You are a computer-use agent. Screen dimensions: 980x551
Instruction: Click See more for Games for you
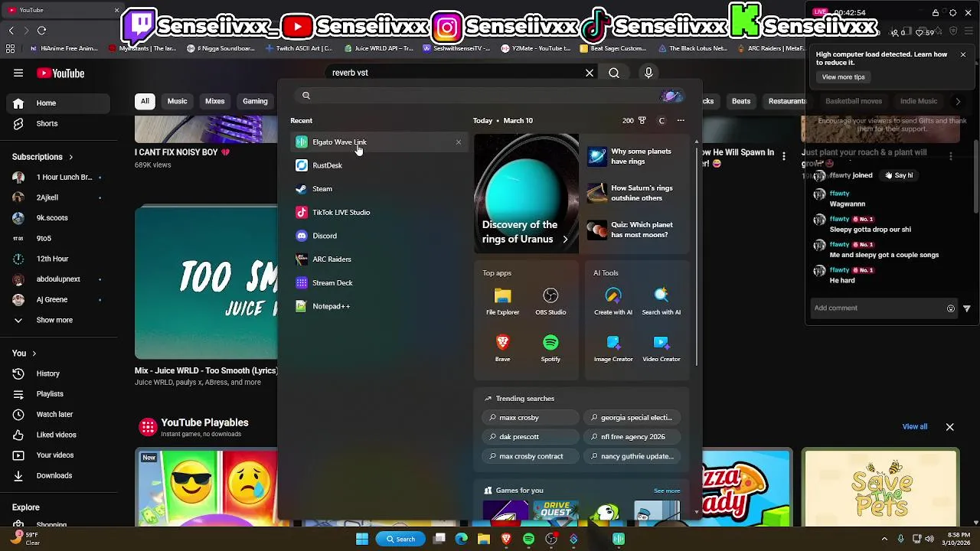667,491
